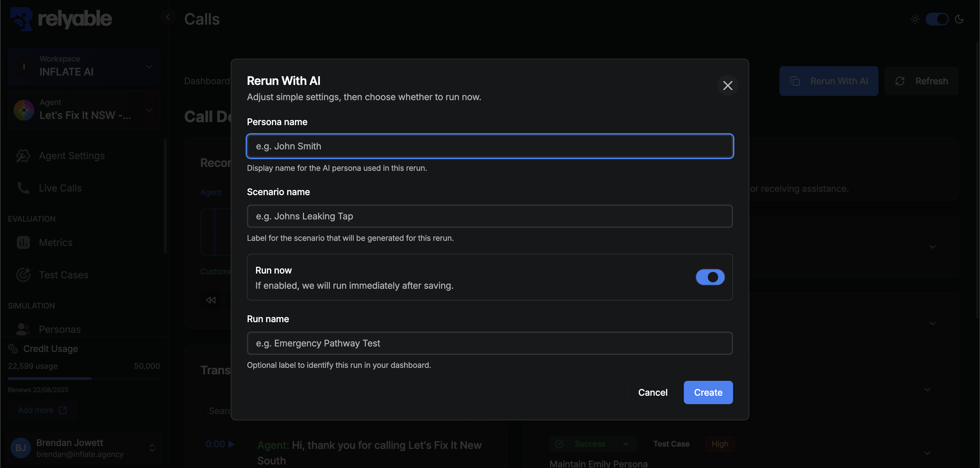Click the Test Cases target icon
Viewport: 980px width, 468px height.
(x=23, y=275)
